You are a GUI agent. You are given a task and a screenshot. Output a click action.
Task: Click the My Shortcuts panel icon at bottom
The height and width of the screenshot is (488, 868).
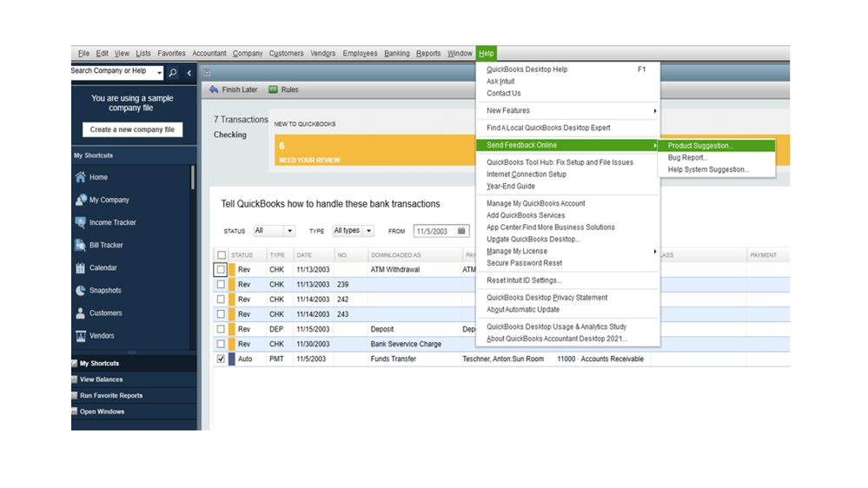(74, 364)
